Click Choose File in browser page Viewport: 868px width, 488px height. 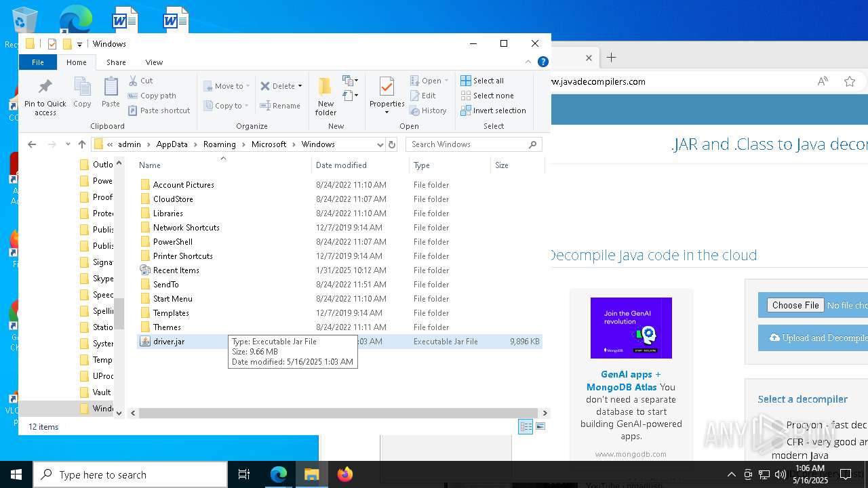795,305
